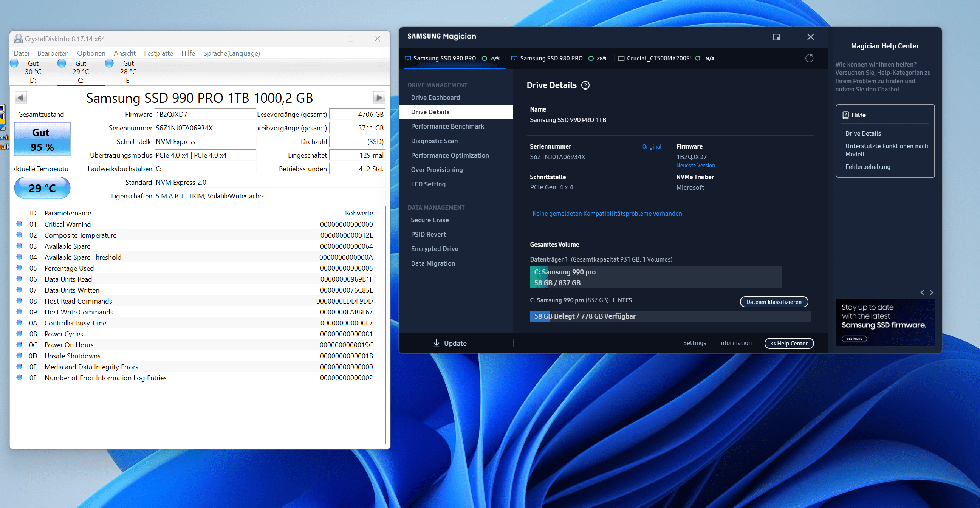Viewport: 980px width, 508px height.
Task: Click the Hilfe book icon in Help Center
Action: pos(845,115)
